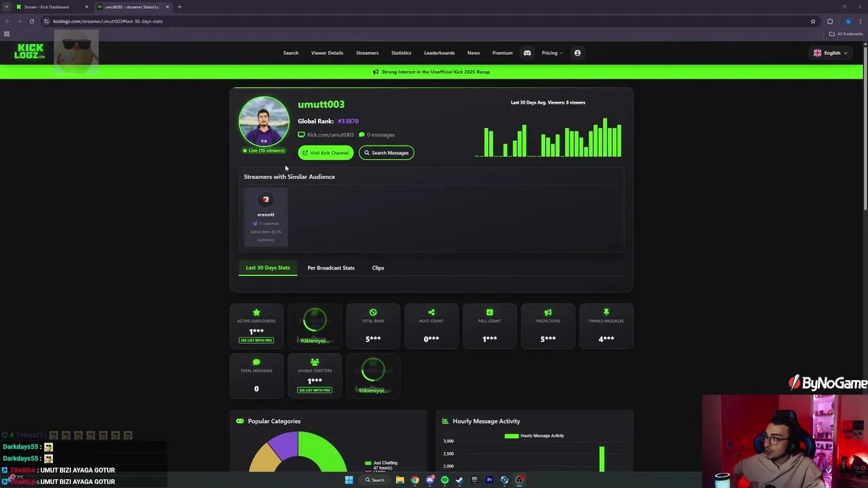Open Spotify from the taskbar
This screenshot has height=488, width=868.
point(445,480)
